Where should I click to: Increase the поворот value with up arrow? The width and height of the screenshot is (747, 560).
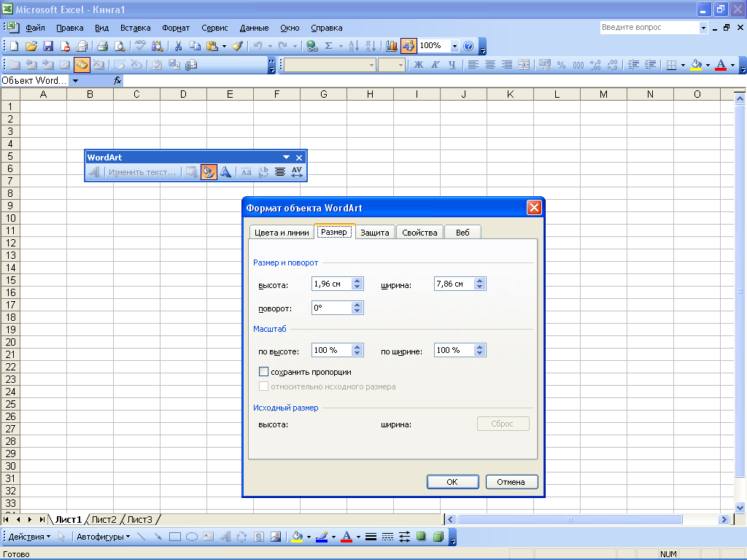(x=357, y=305)
